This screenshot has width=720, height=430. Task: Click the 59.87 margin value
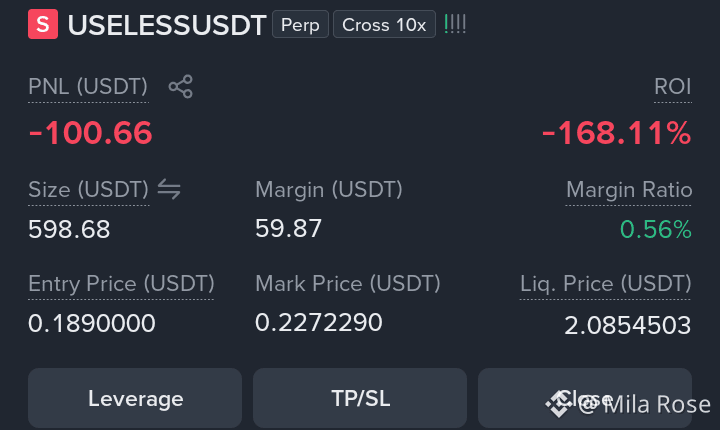pos(288,229)
